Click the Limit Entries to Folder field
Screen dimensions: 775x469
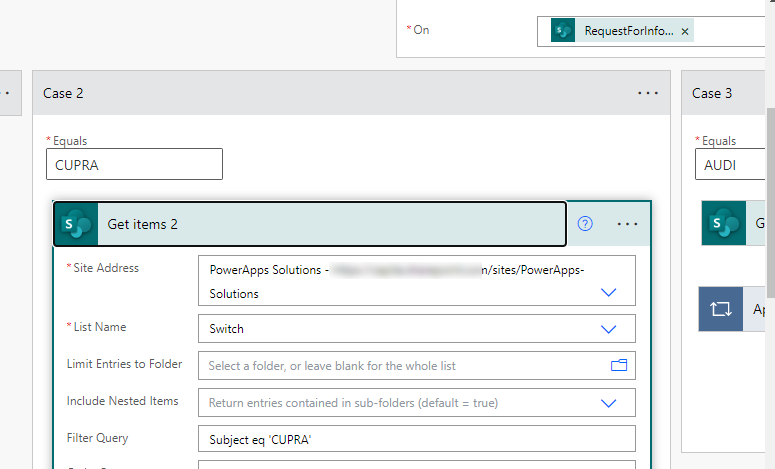click(x=417, y=366)
